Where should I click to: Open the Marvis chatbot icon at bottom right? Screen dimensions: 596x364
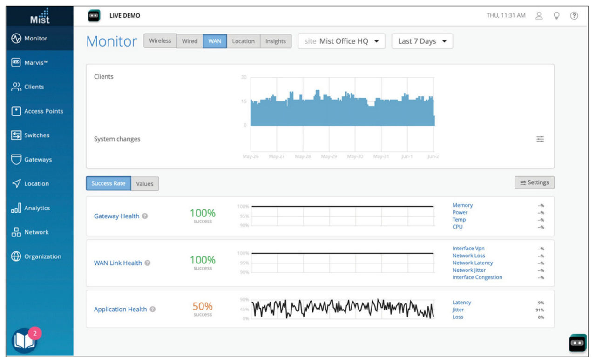(578, 343)
